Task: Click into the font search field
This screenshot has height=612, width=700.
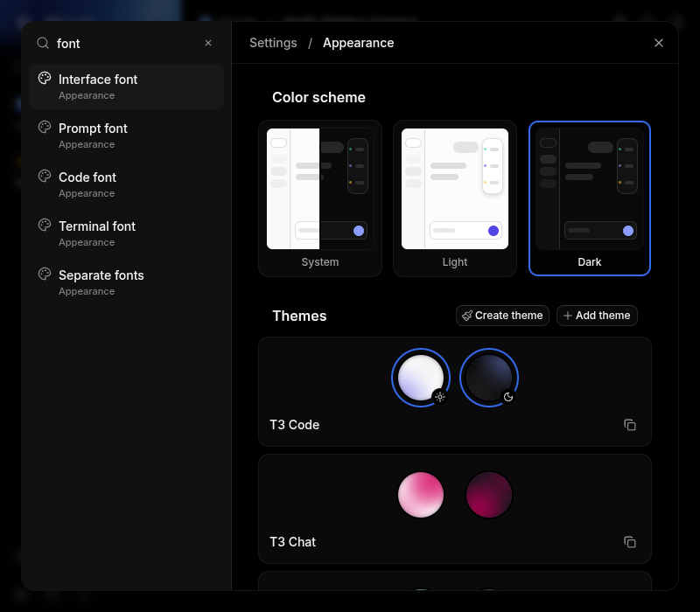Action: click(127, 43)
